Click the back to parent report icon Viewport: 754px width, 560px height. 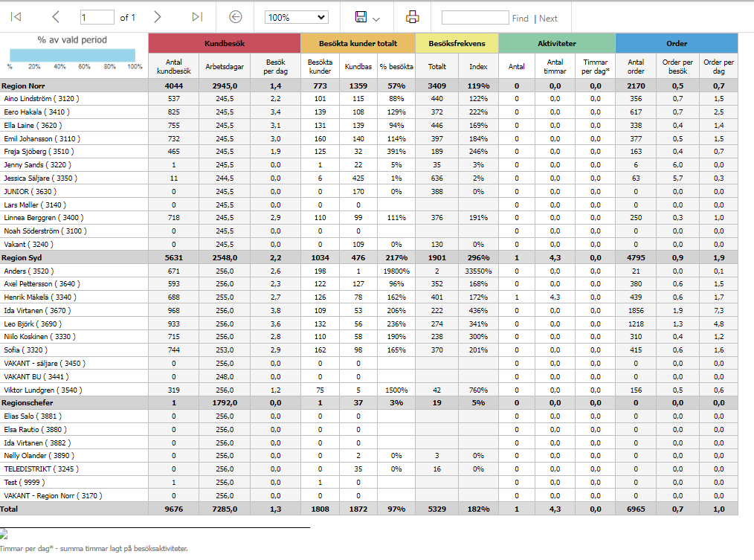tap(235, 17)
